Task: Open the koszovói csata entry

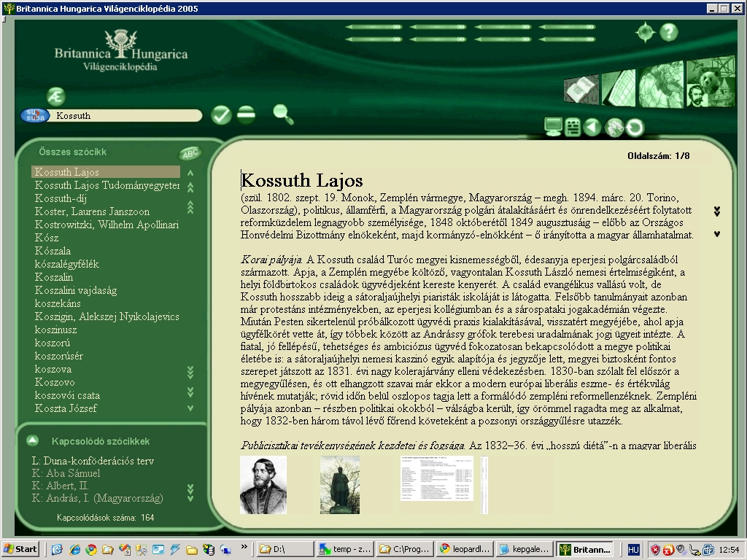Action: 67,395
